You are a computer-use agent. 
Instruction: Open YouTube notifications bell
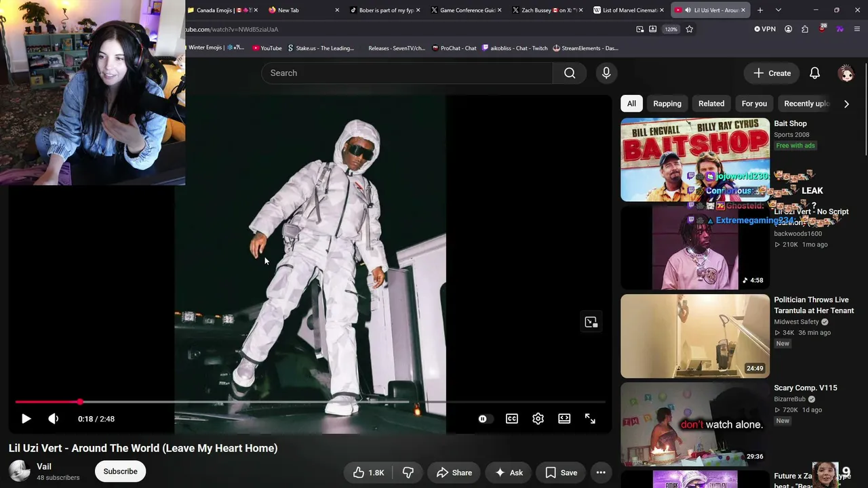coord(814,73)
